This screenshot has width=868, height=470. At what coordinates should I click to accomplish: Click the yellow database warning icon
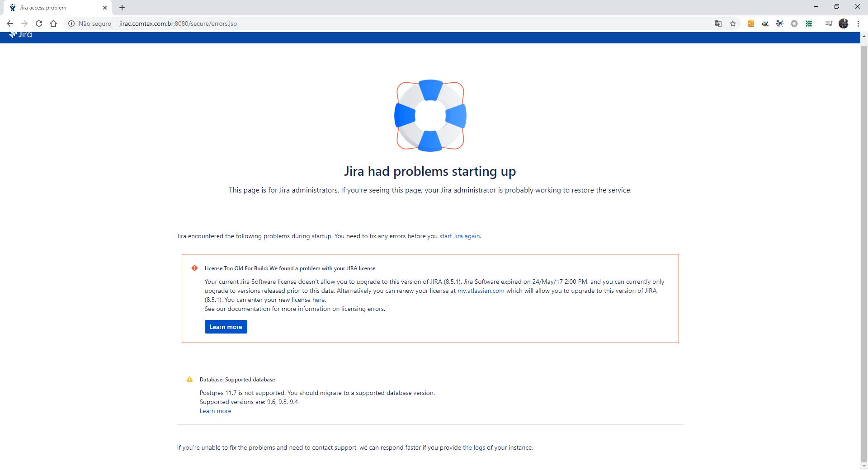[x=189, y=379]
